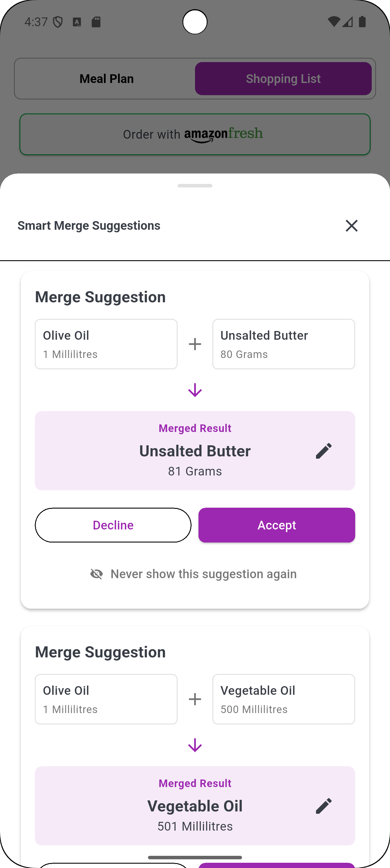The height and width of the screenshot is (868, 390).
Task: Select the Olive Oil 1 Millilitres item card
Action: click(x=106, y=344)
